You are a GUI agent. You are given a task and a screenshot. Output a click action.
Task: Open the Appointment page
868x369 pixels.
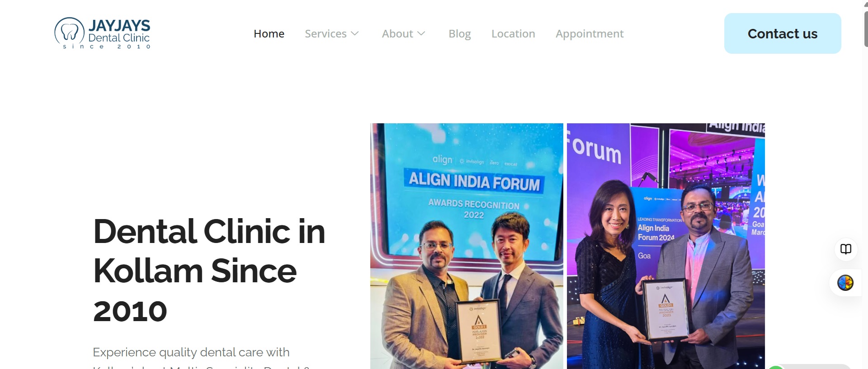tap(590, 34)
